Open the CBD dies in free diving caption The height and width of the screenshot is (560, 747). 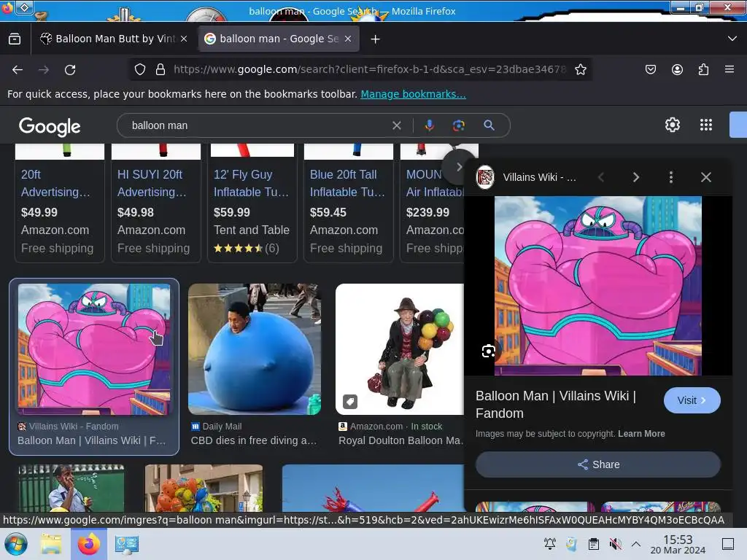pos(253,440)
